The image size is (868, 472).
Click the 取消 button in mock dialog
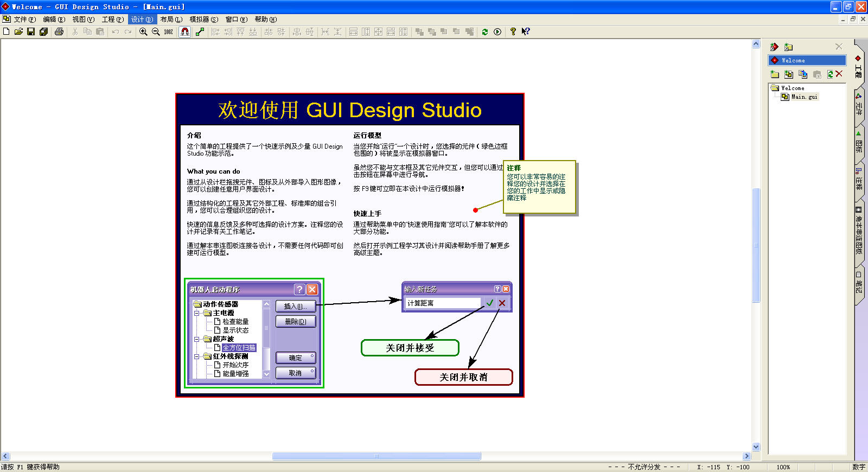click(296, 373)
